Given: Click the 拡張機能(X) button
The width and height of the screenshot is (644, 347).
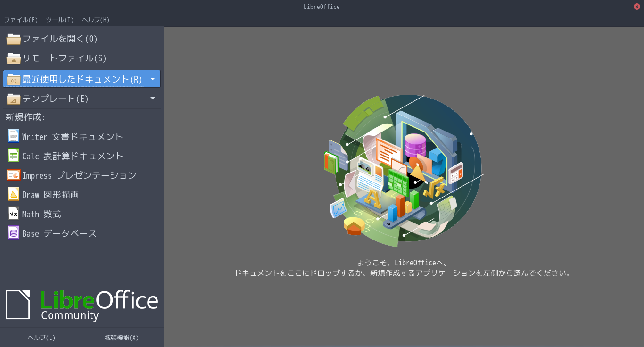Looking at the screenshot, I should 122,338.
